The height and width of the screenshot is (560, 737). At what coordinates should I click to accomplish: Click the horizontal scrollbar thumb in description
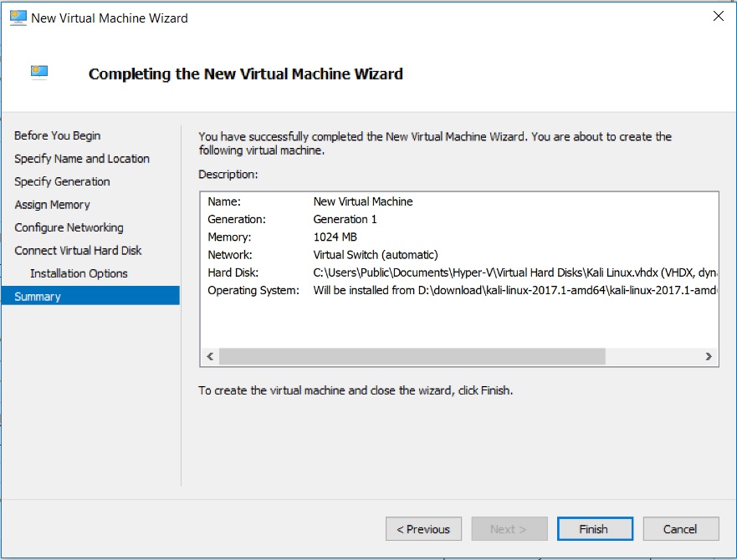pos(412,357)
